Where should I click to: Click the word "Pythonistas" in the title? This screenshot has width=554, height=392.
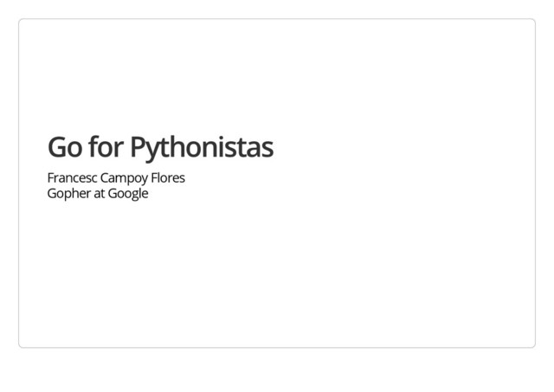point(202,148)
